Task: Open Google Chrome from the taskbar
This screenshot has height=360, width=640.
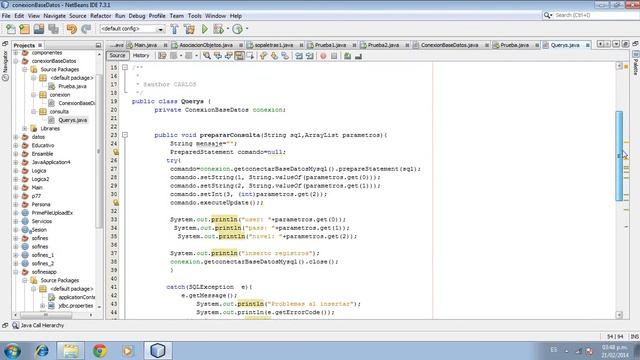Action: click(x=100, y=350)
